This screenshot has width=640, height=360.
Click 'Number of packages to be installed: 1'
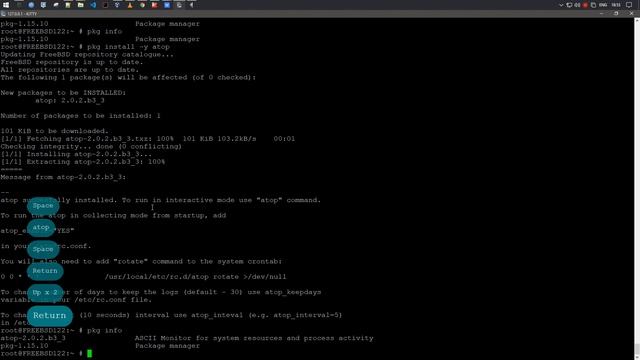(x=80, y=116)
